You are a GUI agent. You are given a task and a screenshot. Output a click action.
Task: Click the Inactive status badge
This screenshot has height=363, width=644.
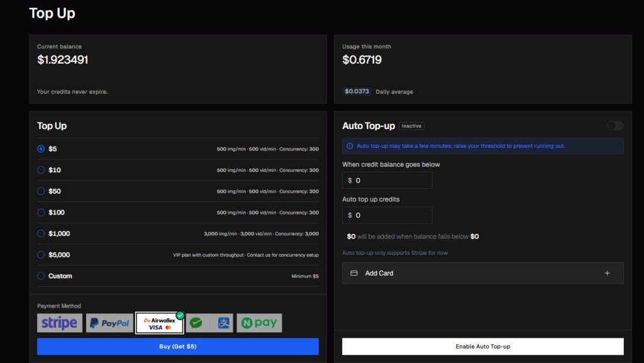(411, 126)
